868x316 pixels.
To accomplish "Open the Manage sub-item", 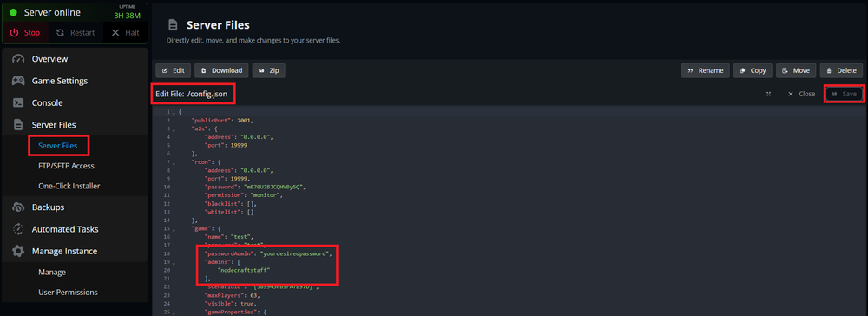I will [x=52, y=273].
